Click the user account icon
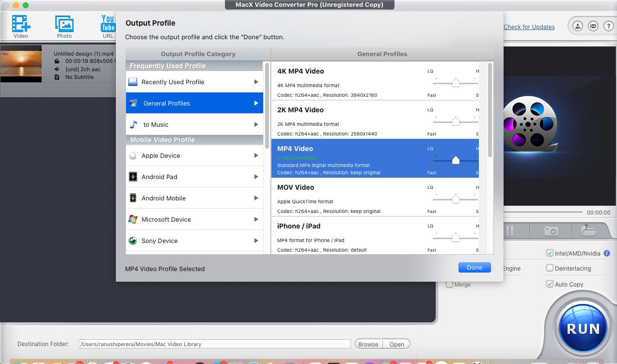Viewport: 617px width, 364px height. point(577,27)
